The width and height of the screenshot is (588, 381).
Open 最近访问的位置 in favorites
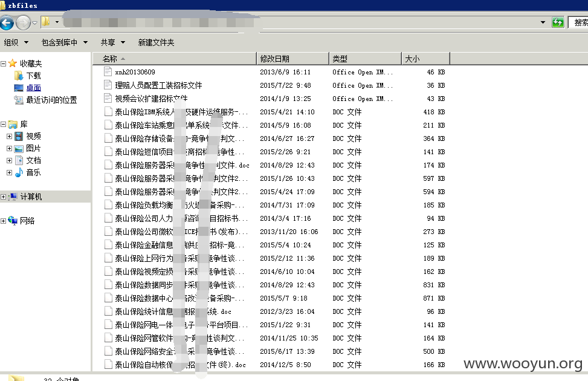(x=51, y=100)
